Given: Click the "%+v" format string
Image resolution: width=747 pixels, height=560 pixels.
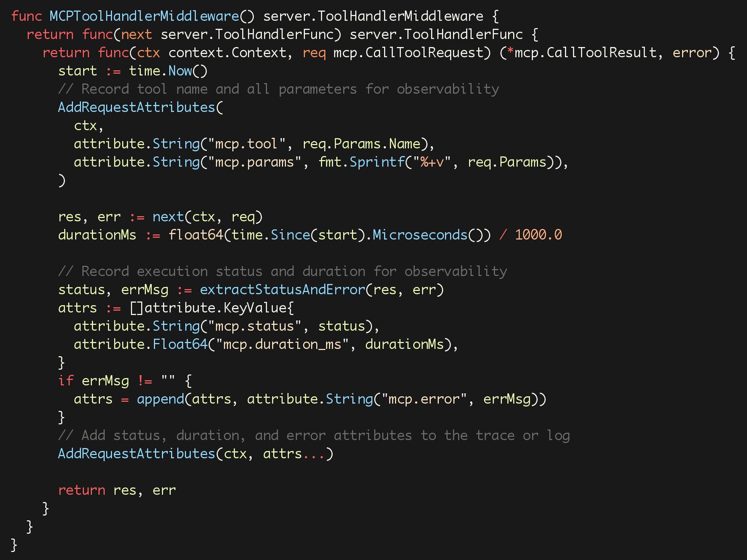Looking at the screenshot, I should [x=431, y=162].
